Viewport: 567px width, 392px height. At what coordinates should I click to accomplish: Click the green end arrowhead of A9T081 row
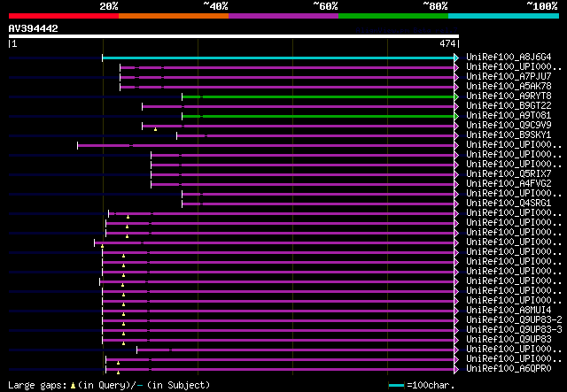point(456,116)
